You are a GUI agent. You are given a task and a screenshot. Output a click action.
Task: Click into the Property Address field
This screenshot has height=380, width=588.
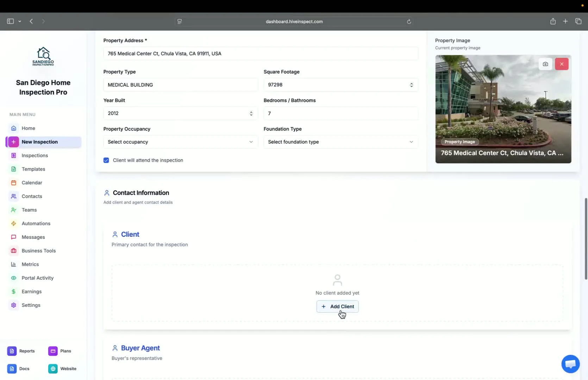261,53
